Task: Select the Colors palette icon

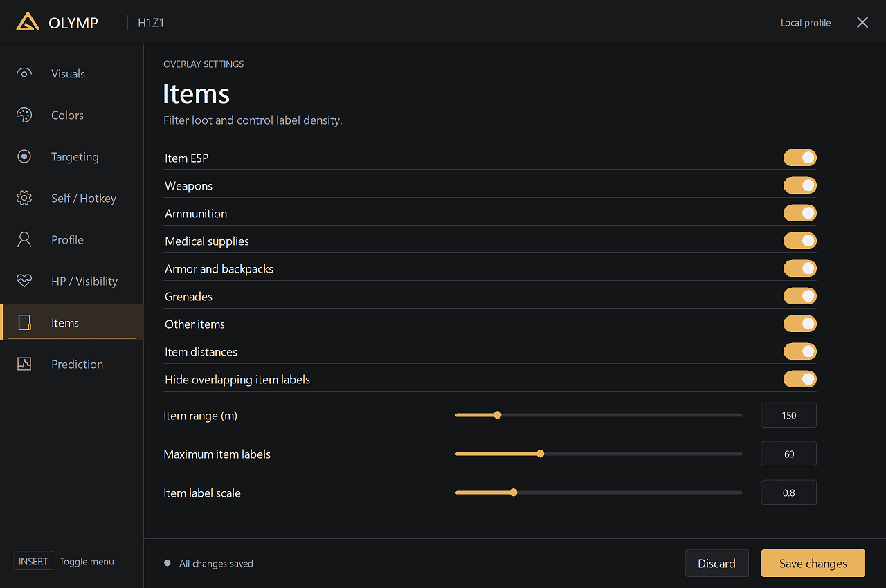Action: click(24, 115)
